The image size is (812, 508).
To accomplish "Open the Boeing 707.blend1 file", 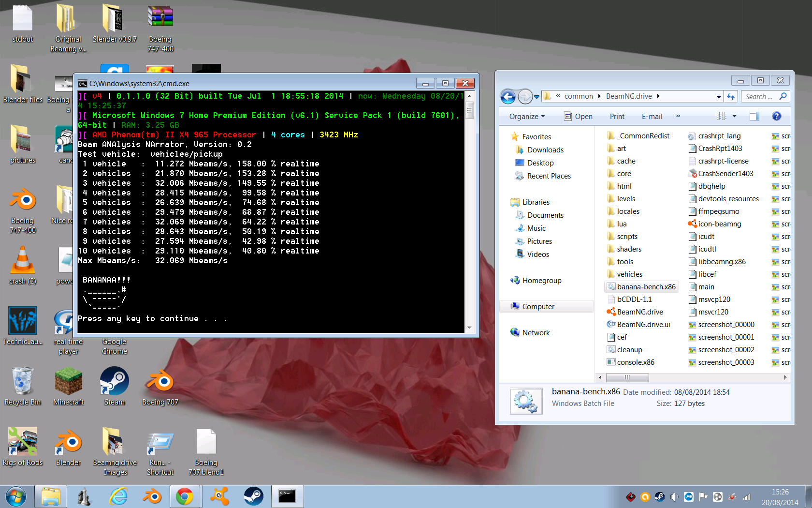I will 206,451.
